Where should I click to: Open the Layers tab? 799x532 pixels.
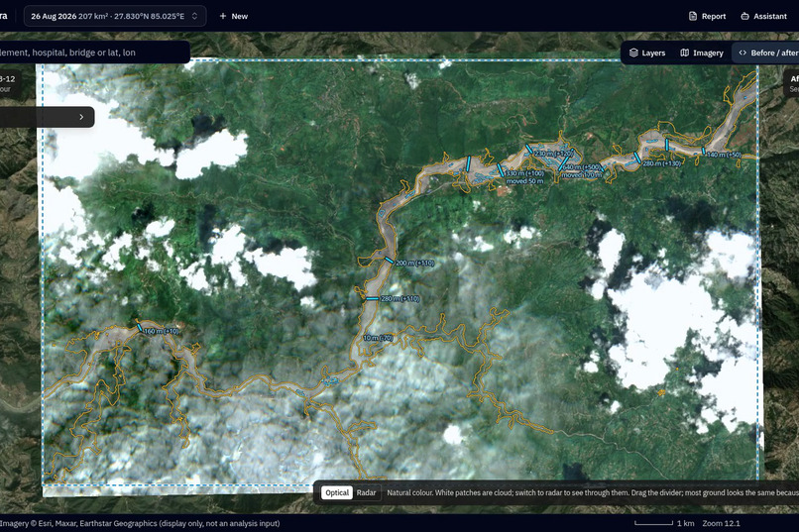pos(647,53)
